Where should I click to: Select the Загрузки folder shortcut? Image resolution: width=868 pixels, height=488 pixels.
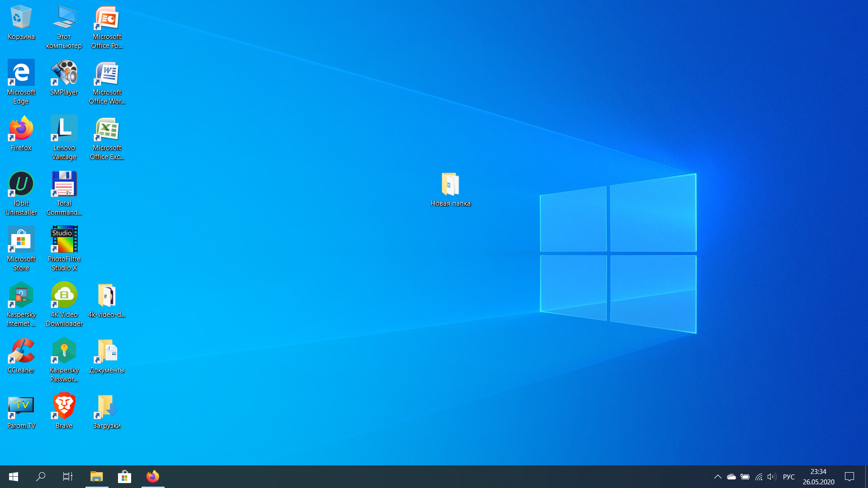[x=107, y=412]
